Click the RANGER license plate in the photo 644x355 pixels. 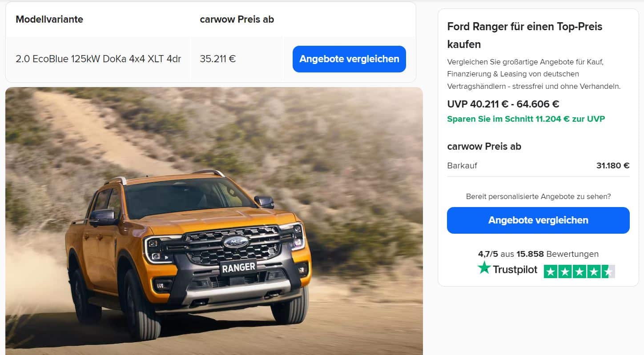[238, 267]
